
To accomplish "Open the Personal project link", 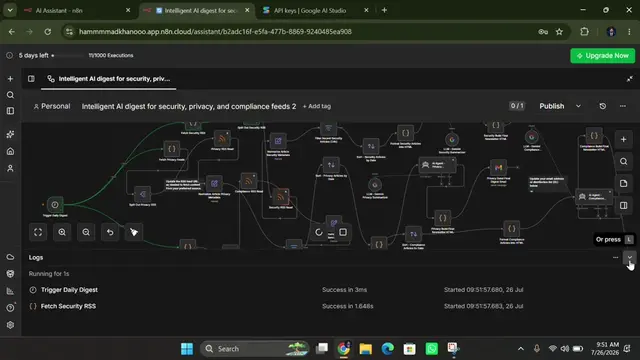I will click(x=52, y=106).
